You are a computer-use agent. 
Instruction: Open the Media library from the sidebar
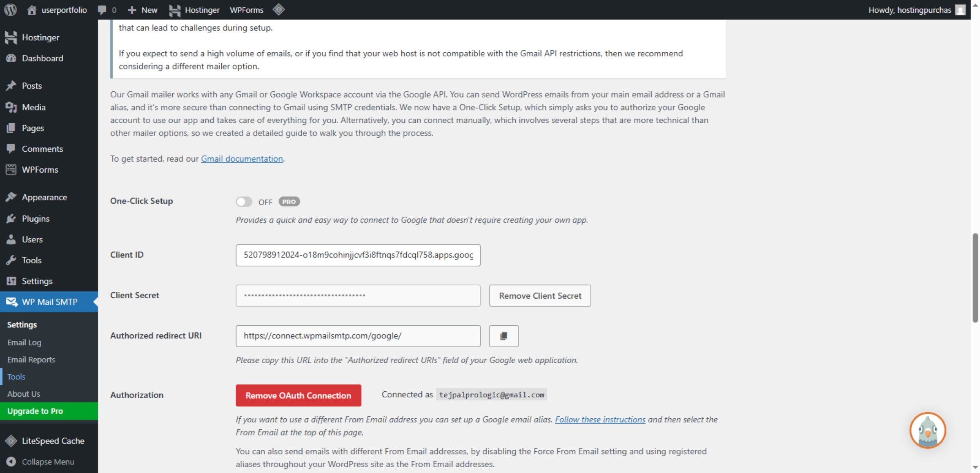click(33, 107)
